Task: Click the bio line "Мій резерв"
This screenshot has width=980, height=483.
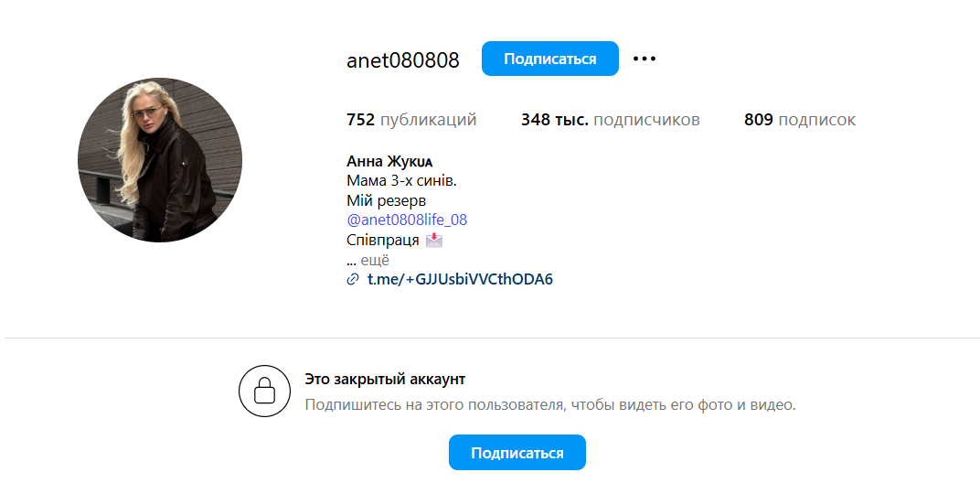Action: [x=387, y=200]
